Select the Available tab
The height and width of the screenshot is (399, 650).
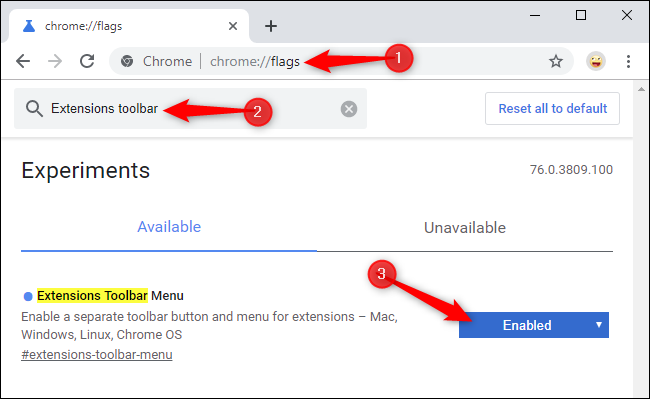click(x=169, y=227)
